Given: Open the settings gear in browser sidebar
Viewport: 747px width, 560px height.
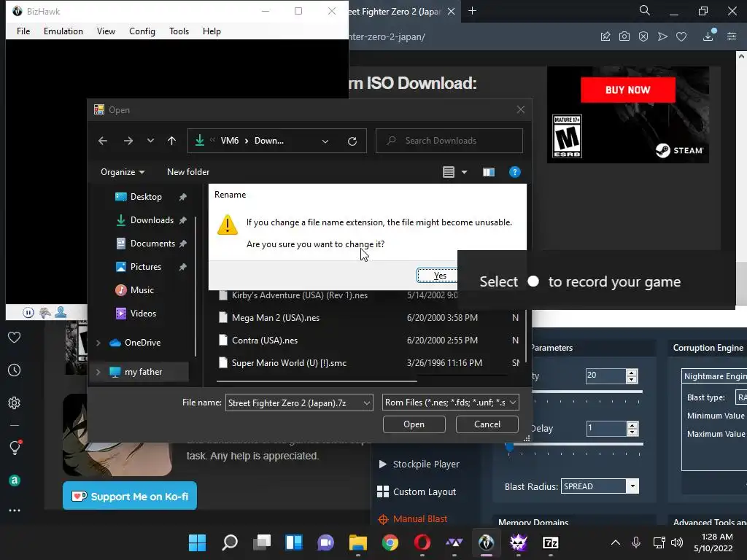Looking at the screenshot, I should 15,402.
